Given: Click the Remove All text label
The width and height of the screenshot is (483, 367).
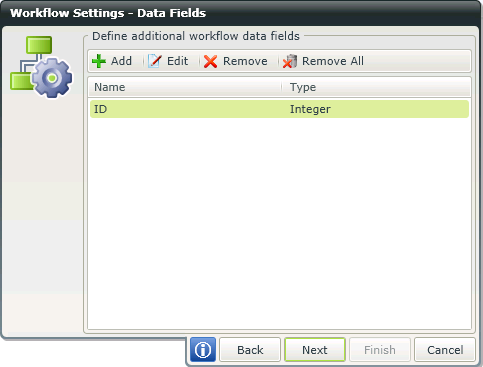Looking at the screenshot, I should pos(333,61).
